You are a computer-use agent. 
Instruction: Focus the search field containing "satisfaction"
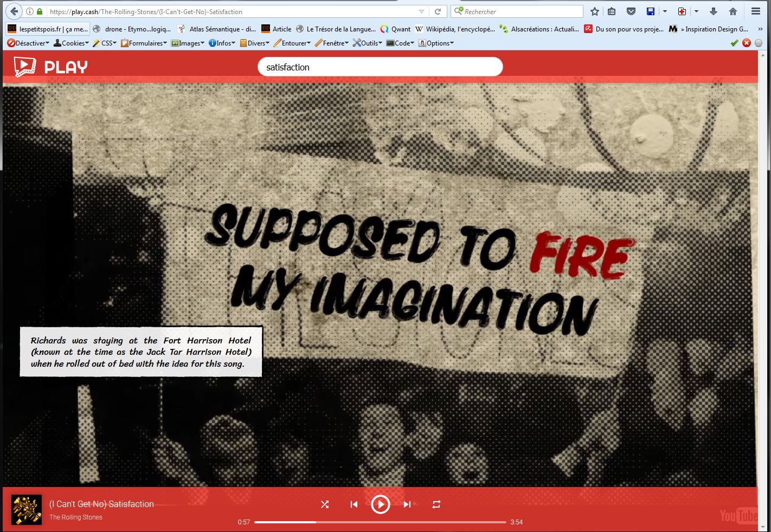point(380,67)
